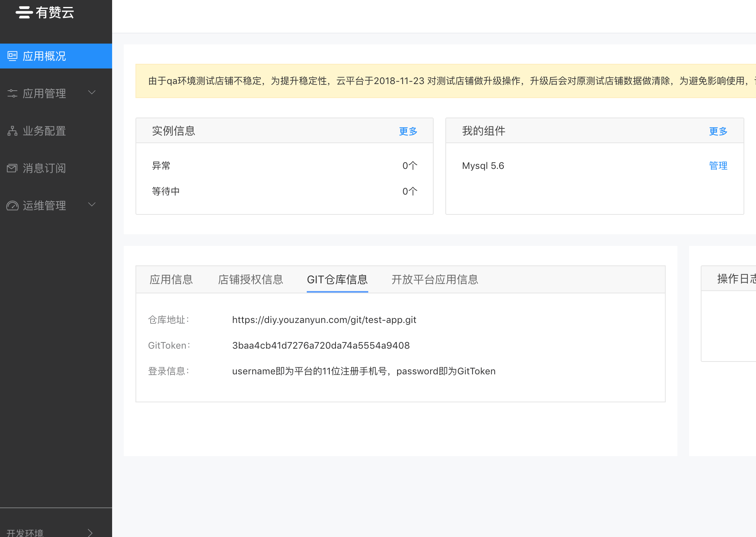The image size is (756, 537).
Task: Click the 业务配置 hierarchy icon
Action: (x=12, y=131)
